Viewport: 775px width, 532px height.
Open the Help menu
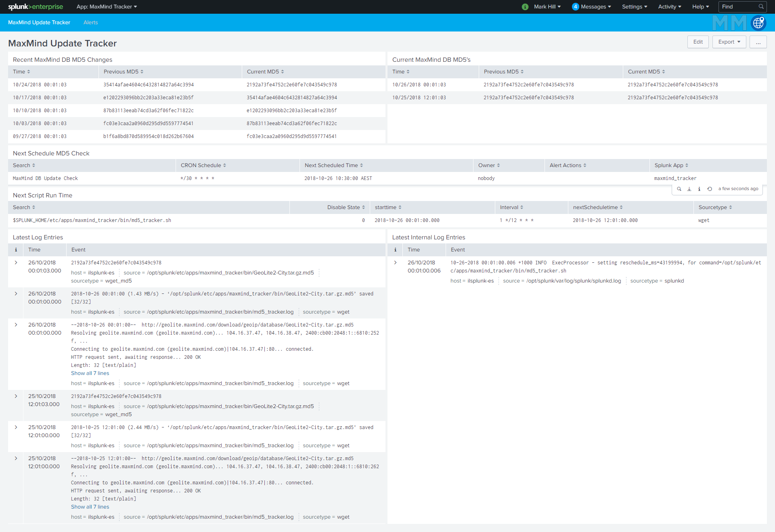701,7
